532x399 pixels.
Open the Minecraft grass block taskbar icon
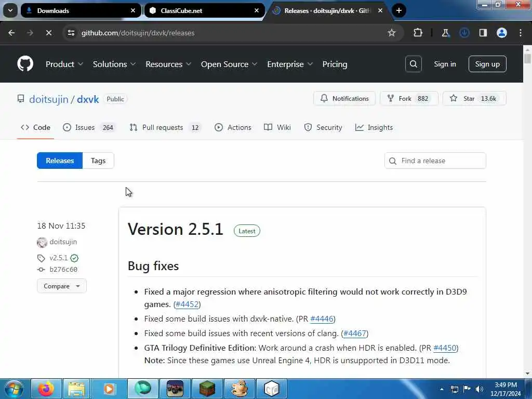tap(207, 389)
